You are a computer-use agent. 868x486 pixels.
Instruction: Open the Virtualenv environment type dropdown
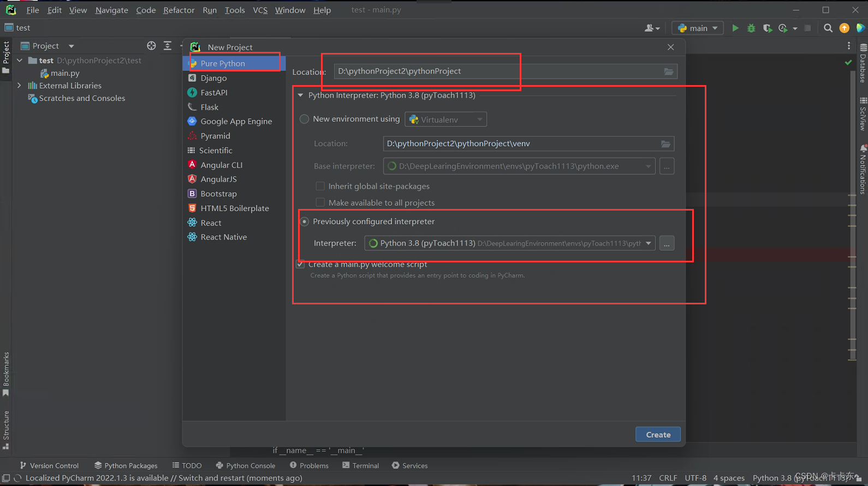(445, 119)
